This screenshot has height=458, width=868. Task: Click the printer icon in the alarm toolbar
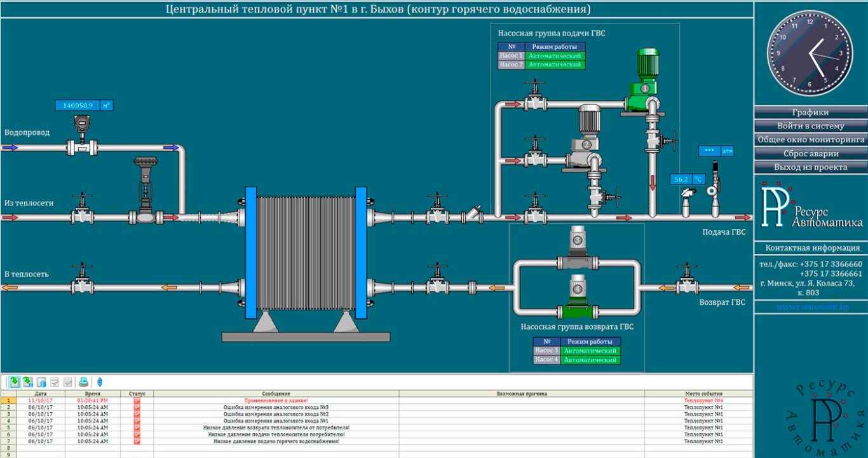83,382
